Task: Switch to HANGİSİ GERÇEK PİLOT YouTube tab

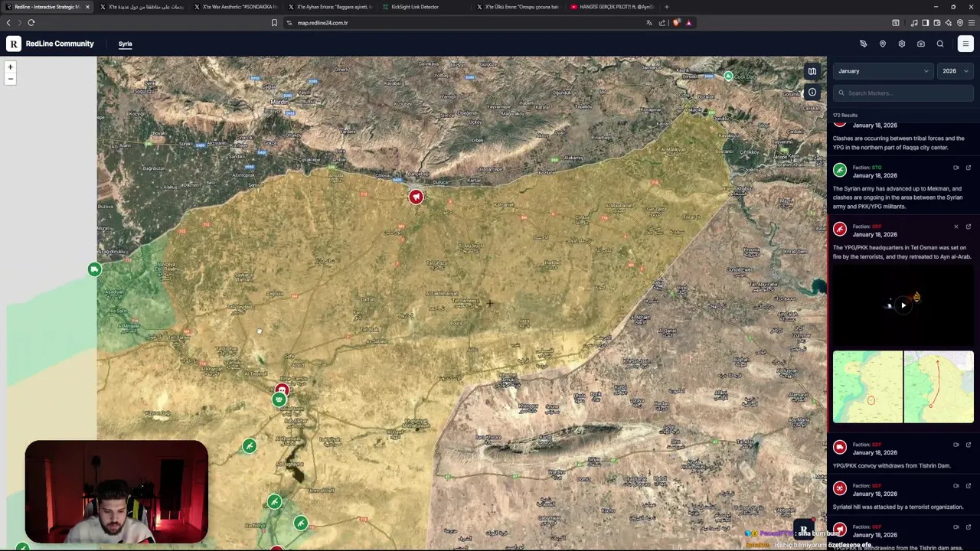Action: (614, 7)
